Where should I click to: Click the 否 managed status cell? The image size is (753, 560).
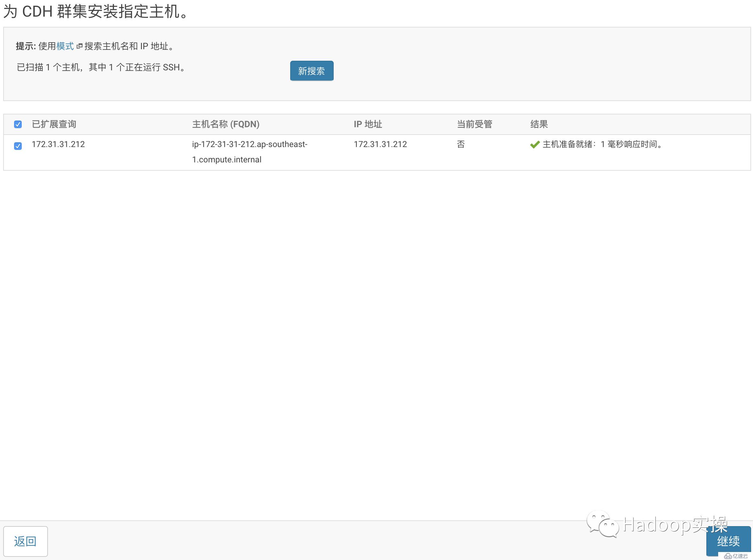pos(461,144)
